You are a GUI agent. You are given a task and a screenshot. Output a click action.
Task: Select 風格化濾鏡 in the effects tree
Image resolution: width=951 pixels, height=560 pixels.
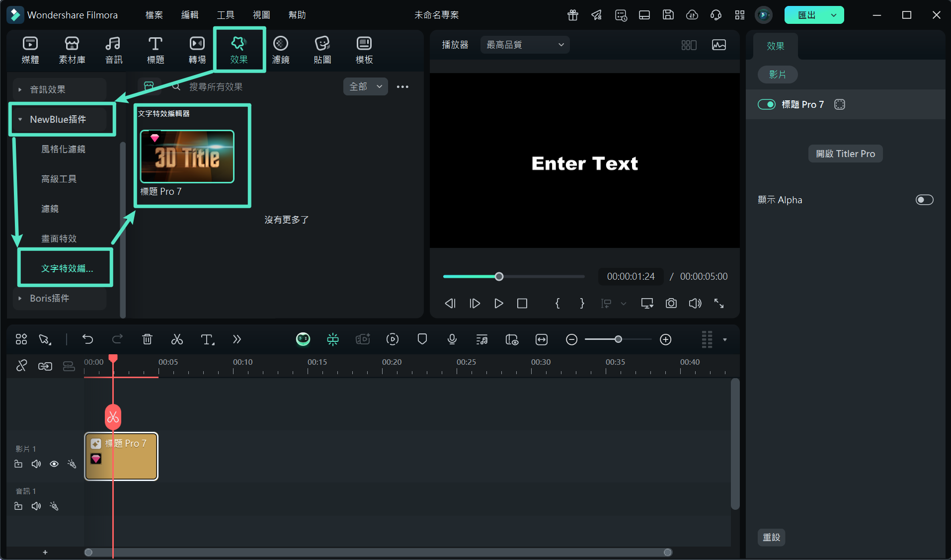click(x=63, y=149)
